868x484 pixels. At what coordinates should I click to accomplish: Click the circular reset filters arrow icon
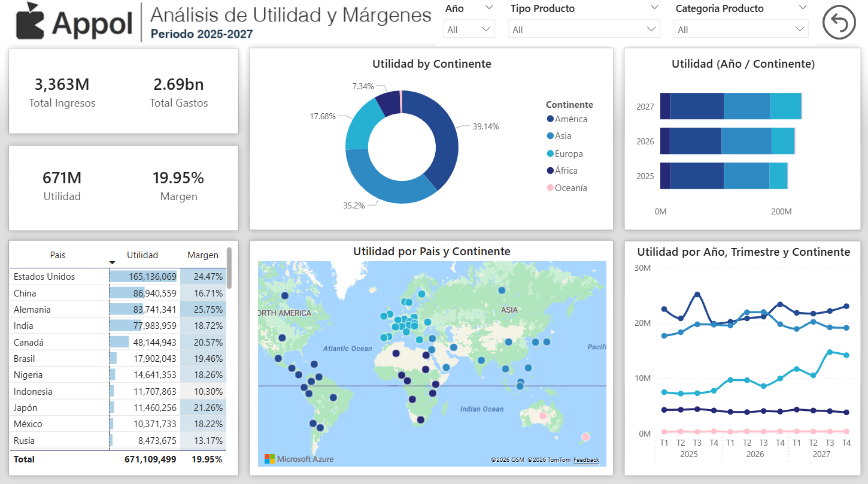(839, 22)
